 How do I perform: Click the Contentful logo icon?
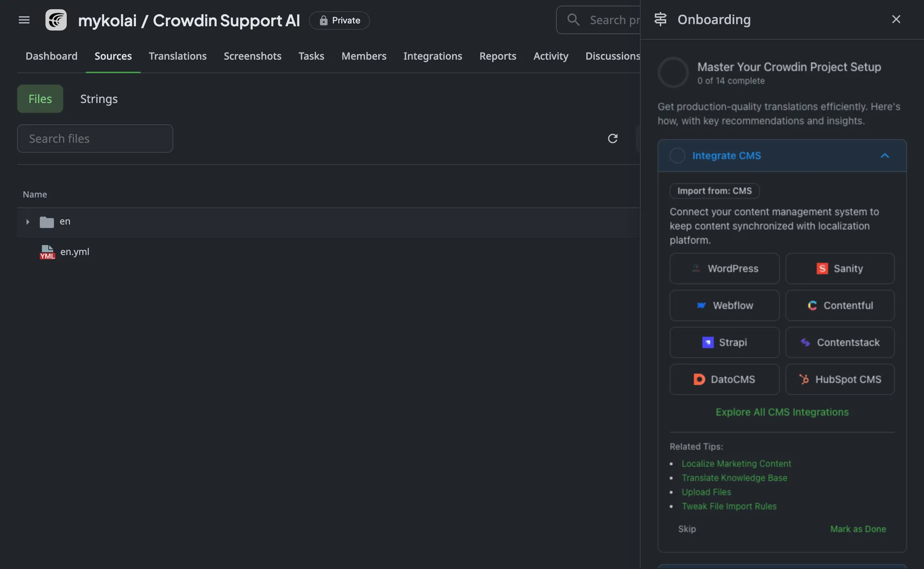(x=812, y=305)
